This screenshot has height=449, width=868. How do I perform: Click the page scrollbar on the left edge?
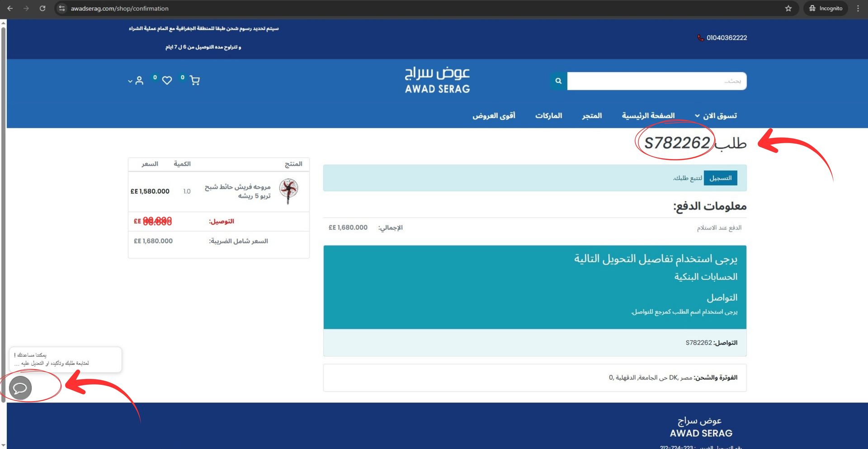4,226
